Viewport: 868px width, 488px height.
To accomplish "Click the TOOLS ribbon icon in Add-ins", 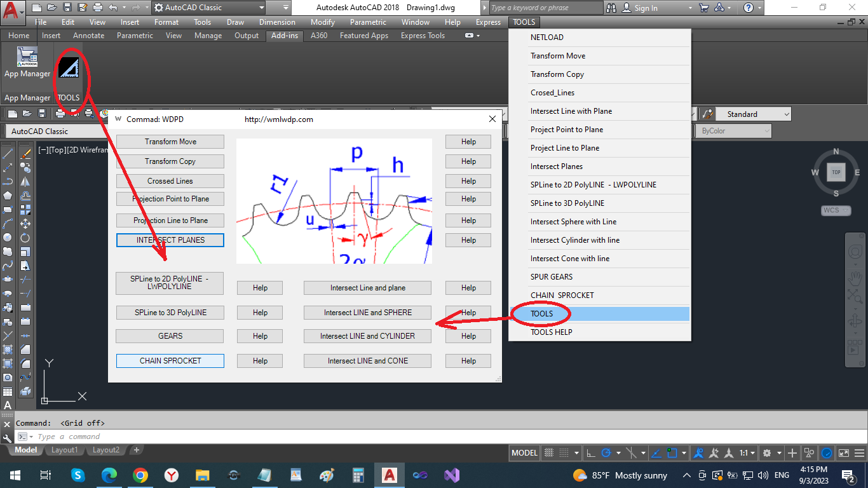I will (x=69, y=67).
